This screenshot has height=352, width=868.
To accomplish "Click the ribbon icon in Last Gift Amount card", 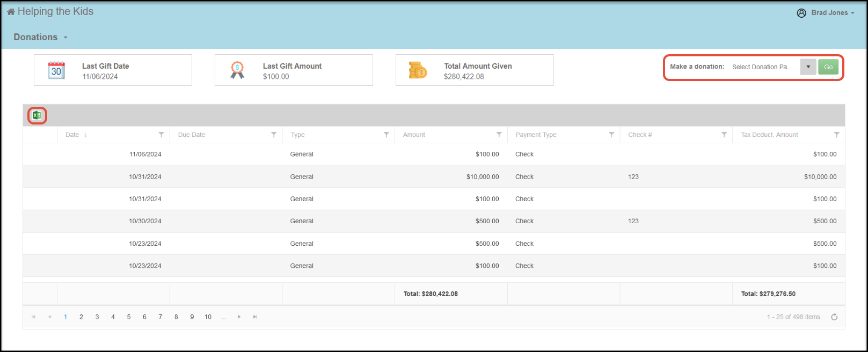I will (x=237, y=70).
